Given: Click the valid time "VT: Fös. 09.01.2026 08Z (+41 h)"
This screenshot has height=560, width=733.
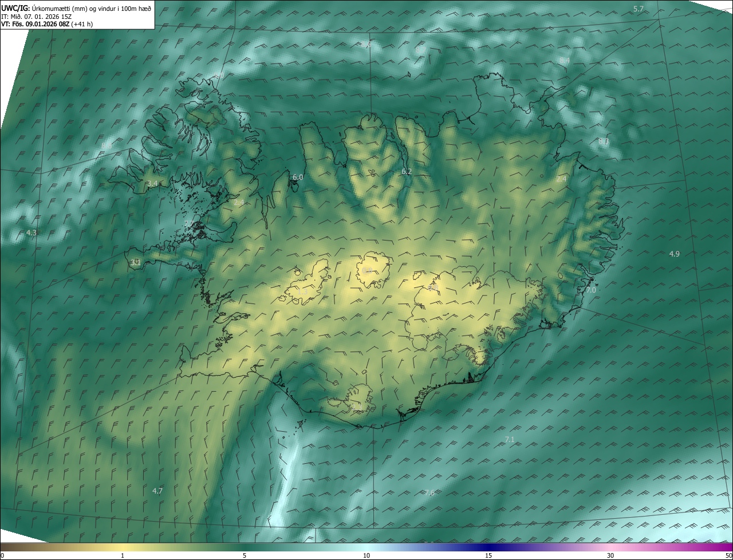Looking at the screenshot, I should click(47, 24).
